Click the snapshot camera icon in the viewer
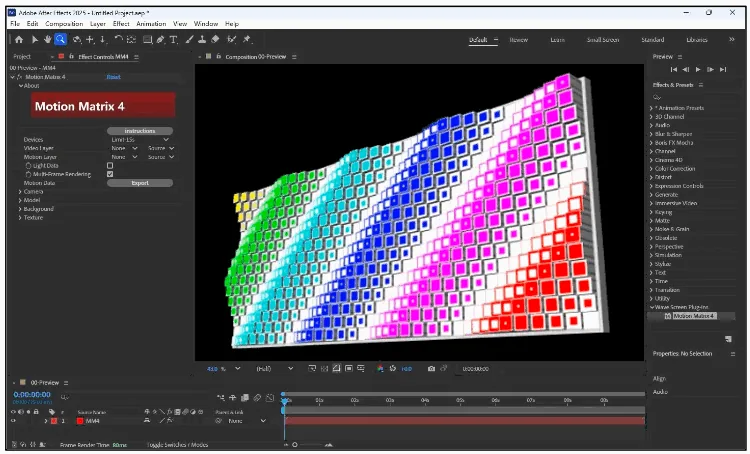 click(431, 368)
